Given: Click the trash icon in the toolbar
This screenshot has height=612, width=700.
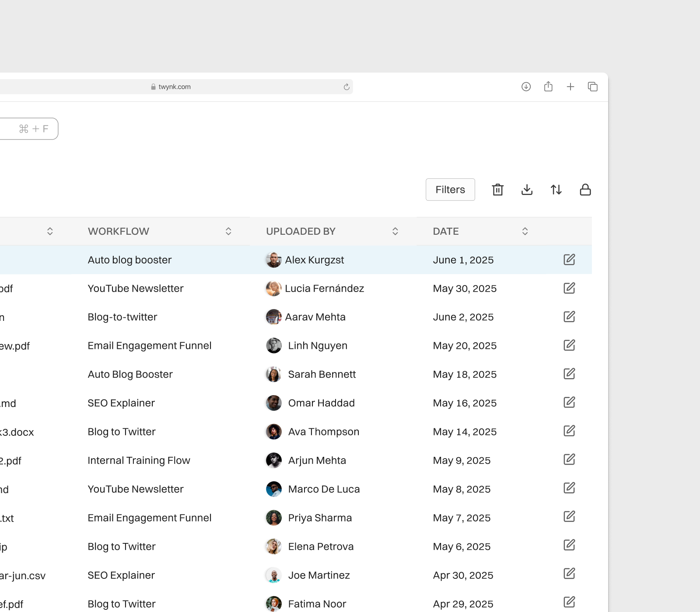Looking at the screenshot, I should pos(497,190).
